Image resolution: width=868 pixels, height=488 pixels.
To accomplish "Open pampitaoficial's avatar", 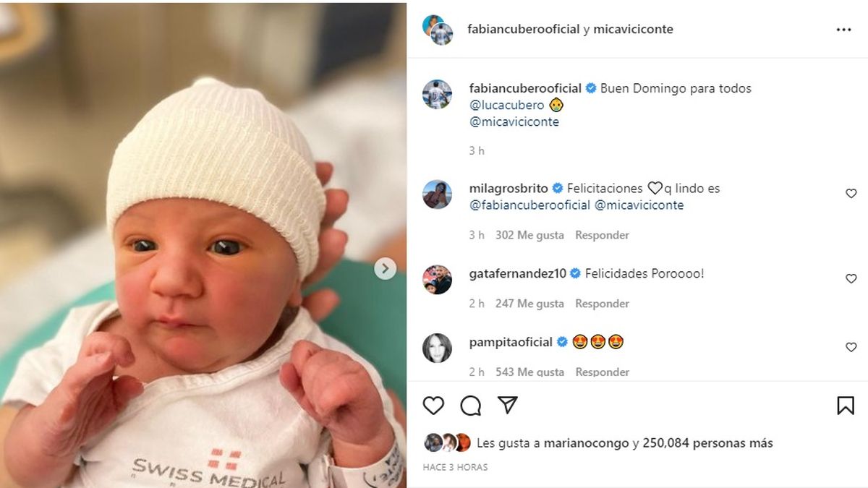I will [x=438, y=348].
